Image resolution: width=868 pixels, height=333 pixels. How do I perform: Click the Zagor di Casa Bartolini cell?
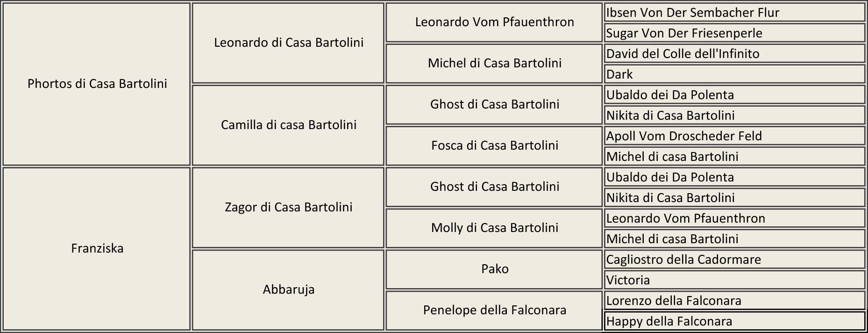click(x=288, y=207)
